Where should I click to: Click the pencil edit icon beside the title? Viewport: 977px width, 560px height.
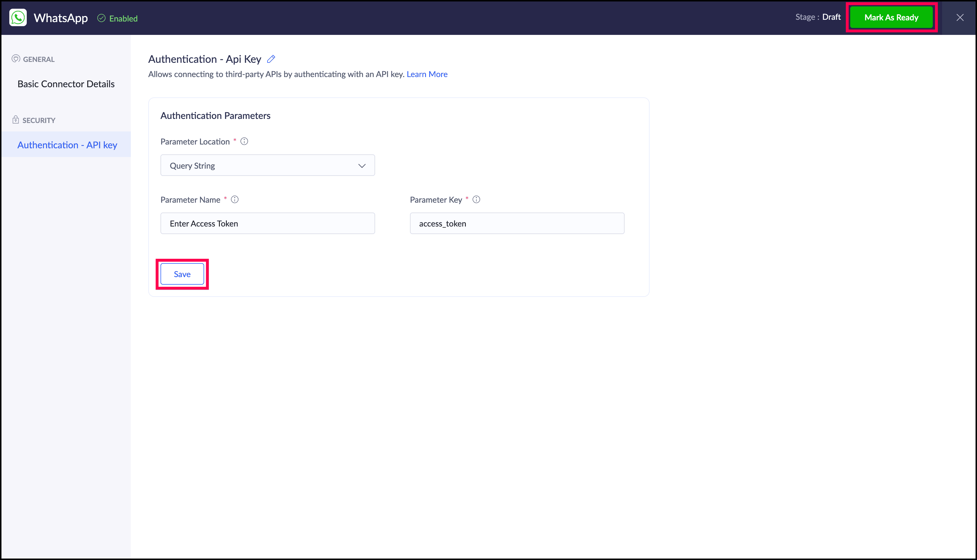[271, 59]
